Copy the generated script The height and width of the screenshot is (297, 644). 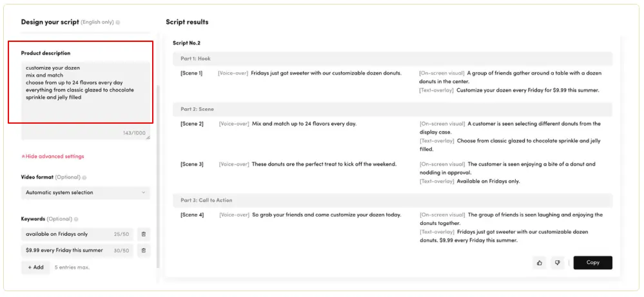point(592,263)
